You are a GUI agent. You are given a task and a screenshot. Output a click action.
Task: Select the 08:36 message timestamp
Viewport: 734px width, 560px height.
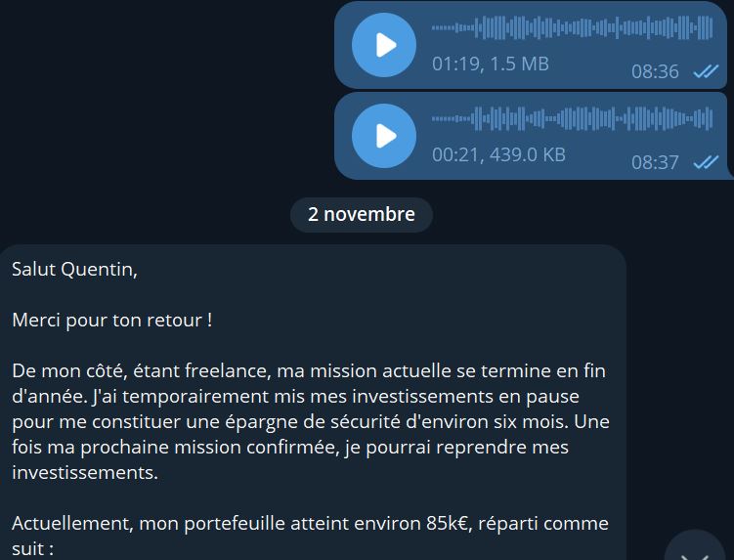(x=655, y=71)
